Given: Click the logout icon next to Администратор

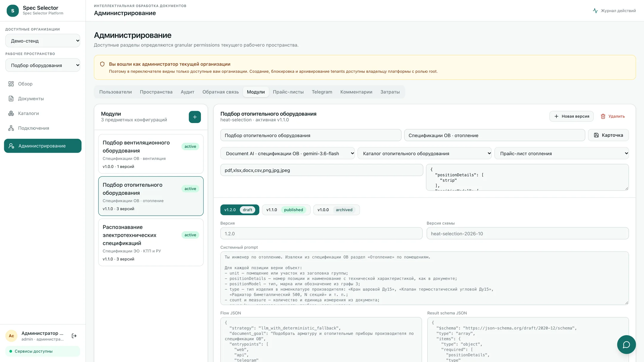Looking at the screenshot, I should [x=74, y=336].
